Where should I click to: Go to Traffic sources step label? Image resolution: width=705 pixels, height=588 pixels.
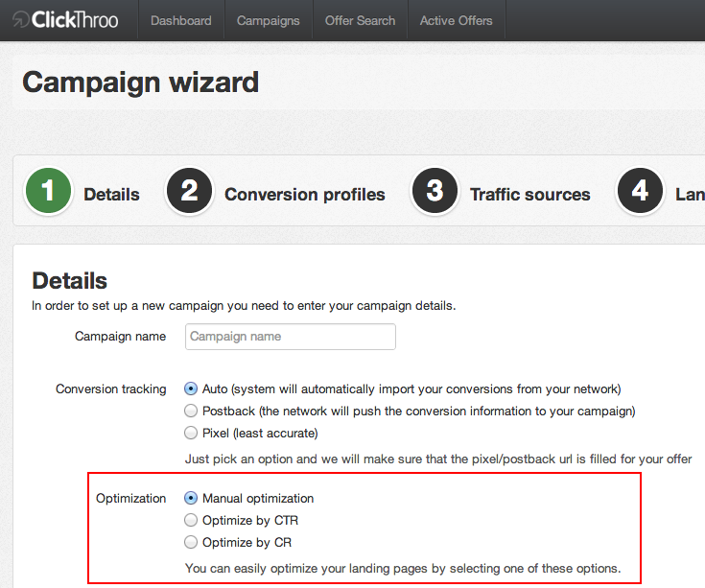530,195
